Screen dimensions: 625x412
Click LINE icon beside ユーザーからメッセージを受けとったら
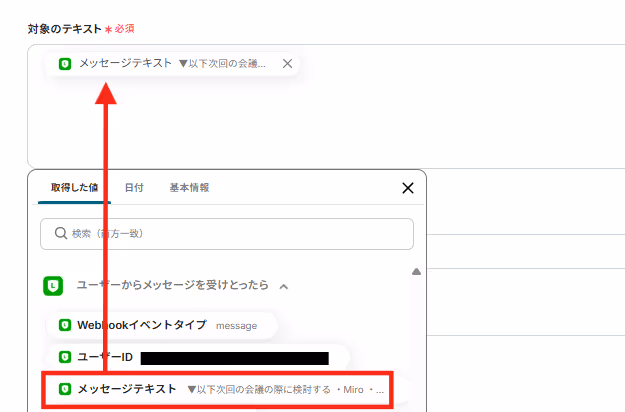53,286
